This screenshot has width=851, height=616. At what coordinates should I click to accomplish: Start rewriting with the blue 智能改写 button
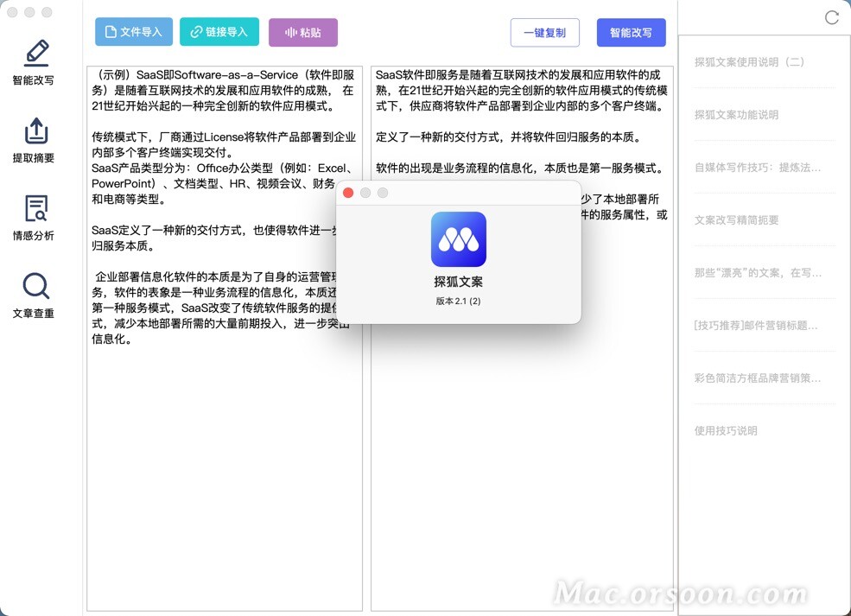coord(632,33)
